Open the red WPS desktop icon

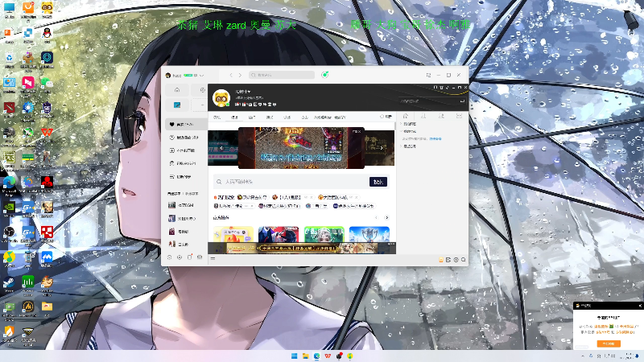click(x=47, y=133)
